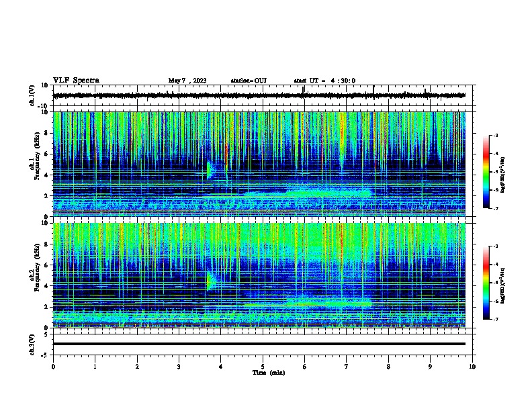Click the 'Time (min)' axis title
This screenshot has height=411, width=532.
coord(269,373)
